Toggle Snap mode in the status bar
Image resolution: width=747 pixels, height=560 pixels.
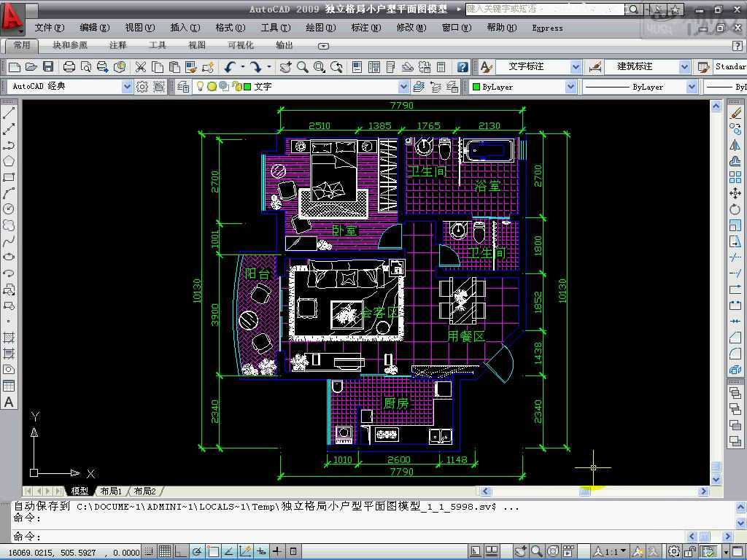(148, 551)
